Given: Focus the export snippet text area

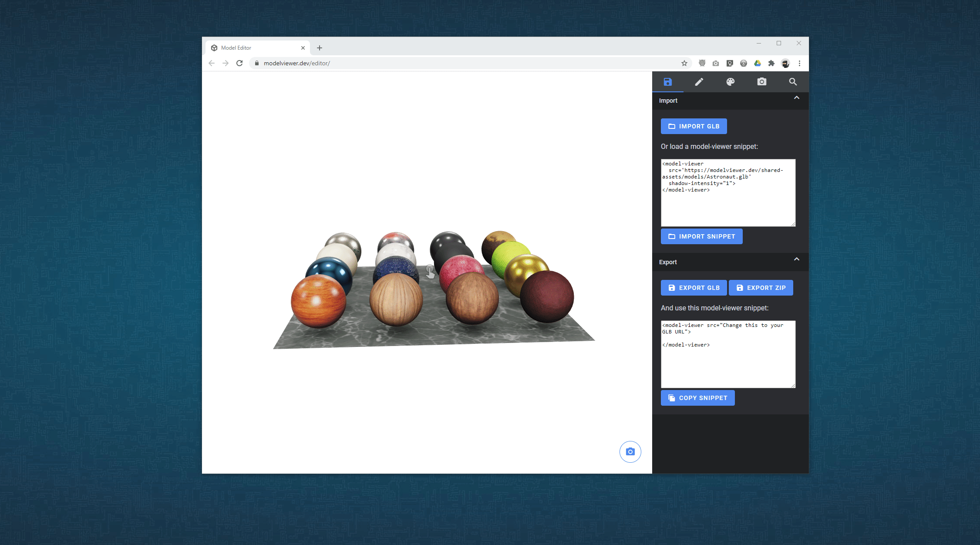Looking at the screenshot, I should point(728,354).
